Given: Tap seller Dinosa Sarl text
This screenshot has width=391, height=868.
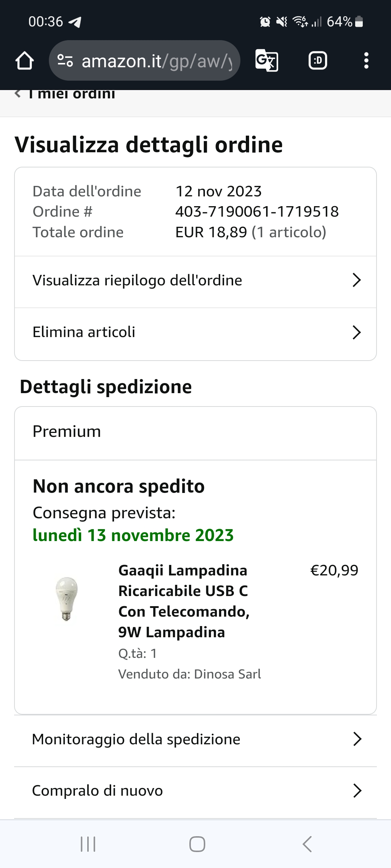Looking at the screenshot, I should click(x=227, y=674).
